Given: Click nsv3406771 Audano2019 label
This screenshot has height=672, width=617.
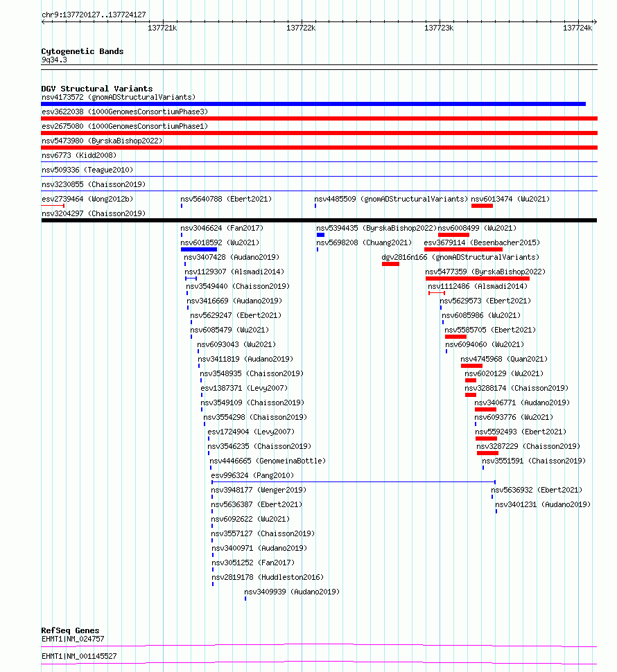Looking at the screenshot, I should 522,403.
